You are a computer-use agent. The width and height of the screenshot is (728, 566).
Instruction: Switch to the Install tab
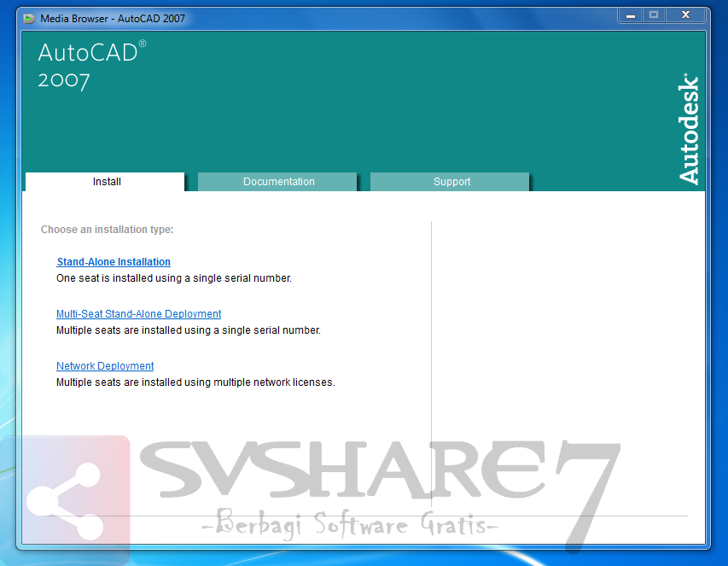(x=105, y=182)
